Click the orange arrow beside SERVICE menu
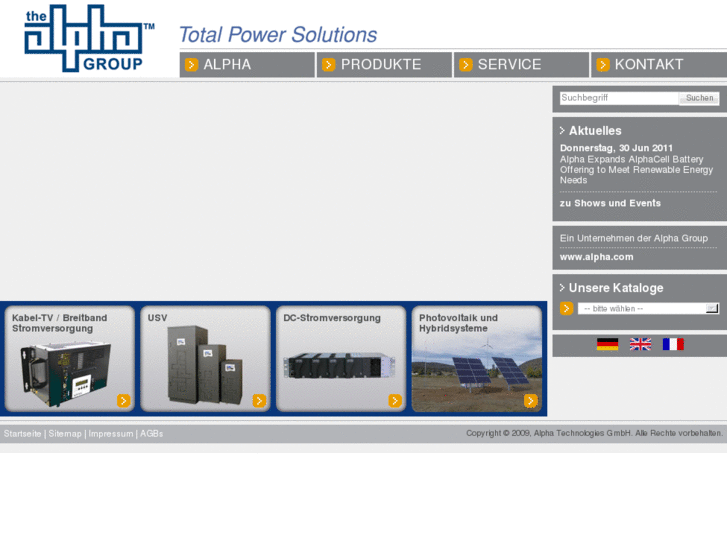The image size is (727, 545). point(466,64)
